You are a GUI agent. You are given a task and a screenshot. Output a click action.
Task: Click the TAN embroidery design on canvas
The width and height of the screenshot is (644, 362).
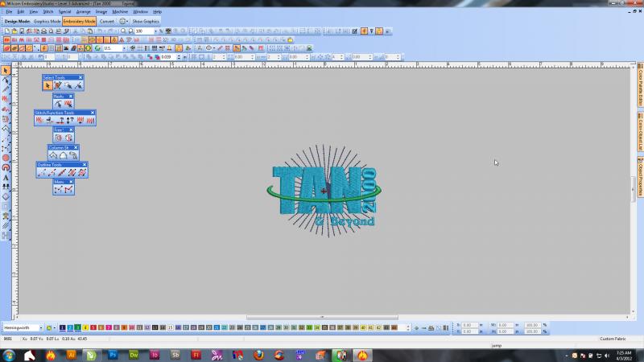[324, 191]
